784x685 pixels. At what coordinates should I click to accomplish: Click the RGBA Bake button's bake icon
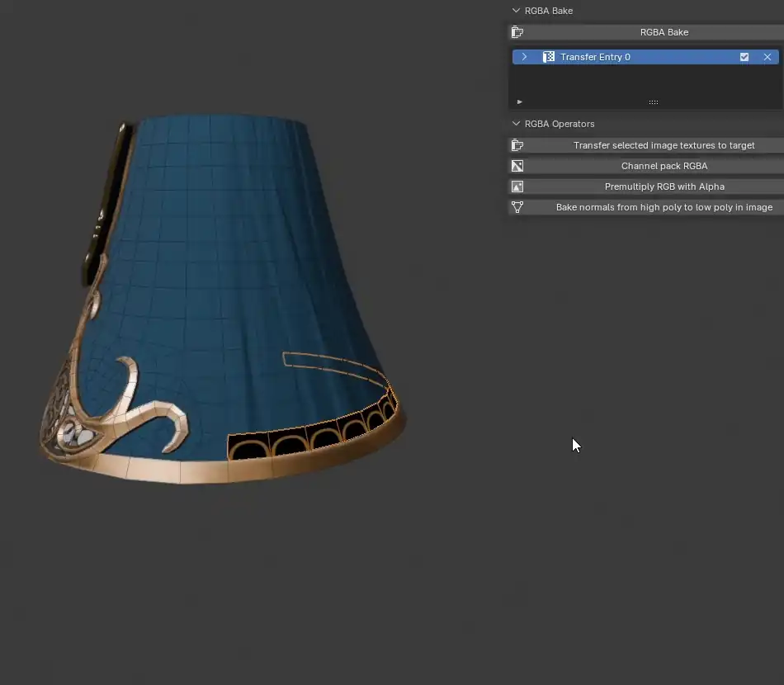tap(517, 32)
